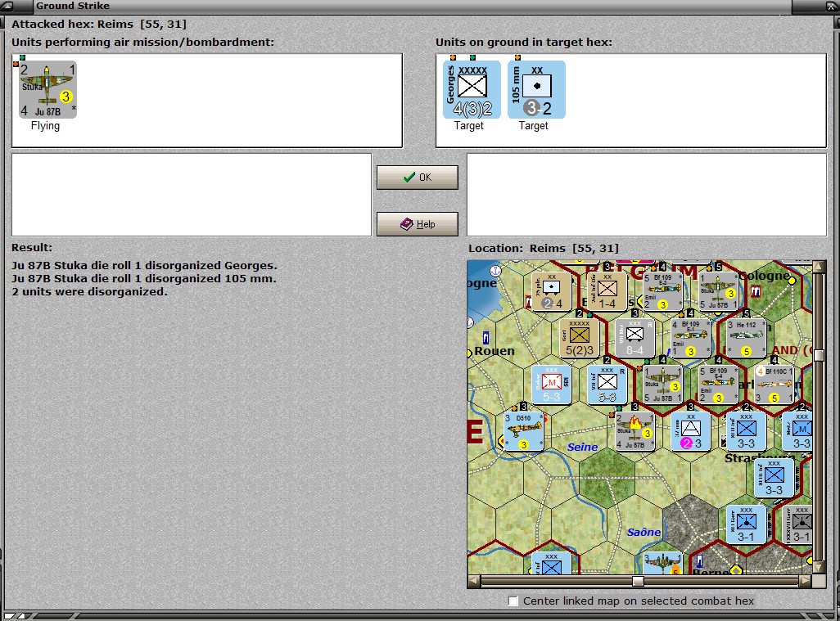Screen dimensions: 840x621
Task: Select the Bf 109 E-1 Emil counter
Action: pyautogui.click(x=690, y=338)
